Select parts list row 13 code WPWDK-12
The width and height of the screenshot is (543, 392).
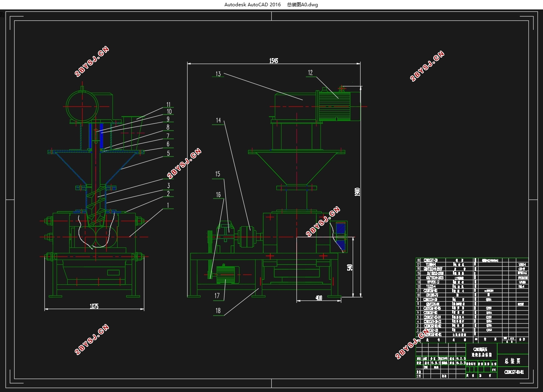(433, 282)
